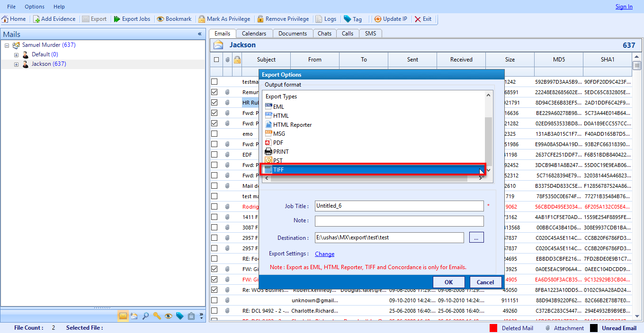This screenshot has height=333, width=644.
Task: Switch to the Calls tab
Action: (348, 34)
